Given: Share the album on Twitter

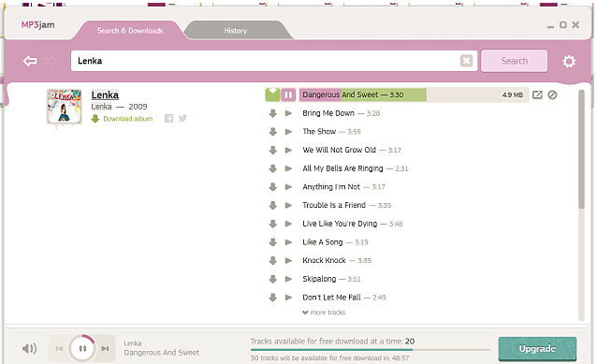Looking at the screenshot, I should (182, 119).
